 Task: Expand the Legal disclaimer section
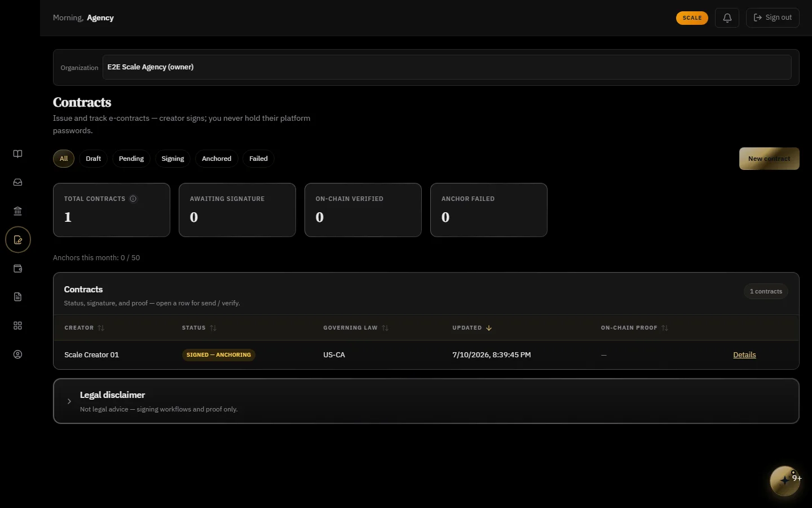point(426,401)
